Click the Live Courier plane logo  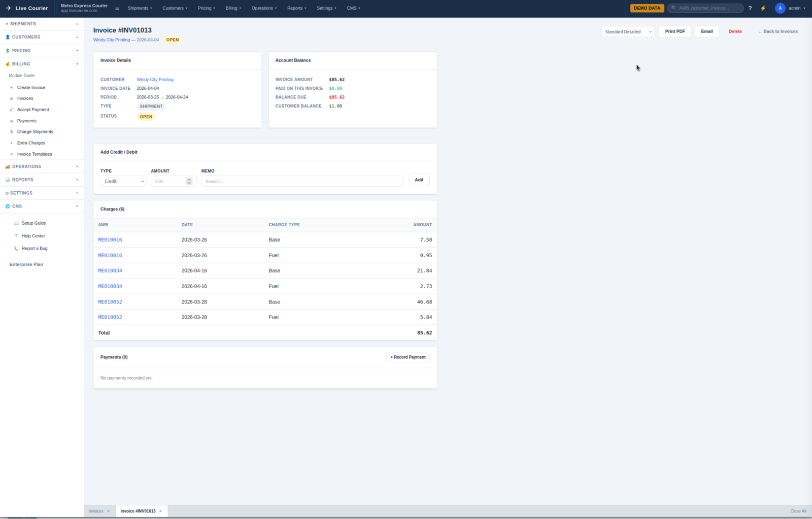point(9,8)
